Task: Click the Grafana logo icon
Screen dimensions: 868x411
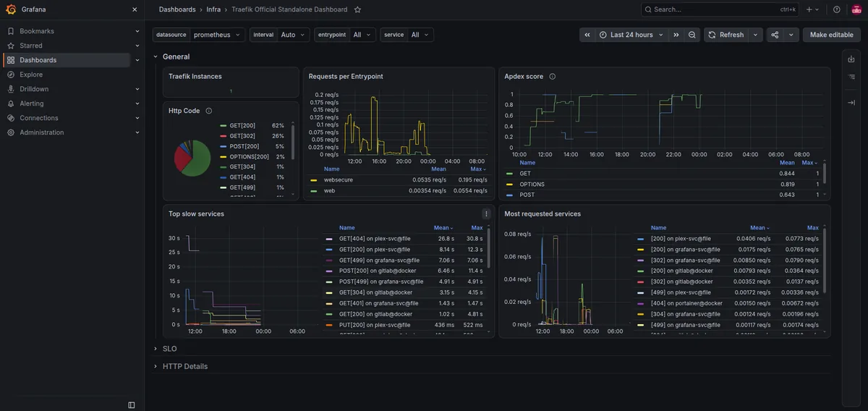Action: point(11,9)
